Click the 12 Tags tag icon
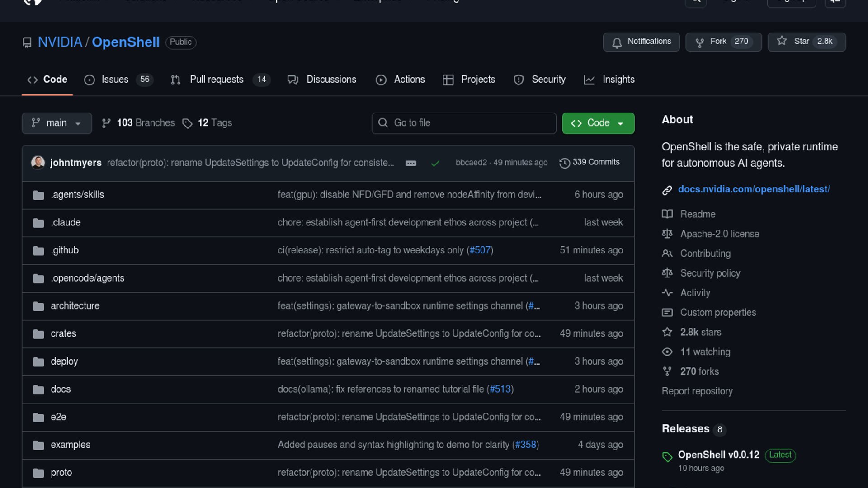 point(187,123)
